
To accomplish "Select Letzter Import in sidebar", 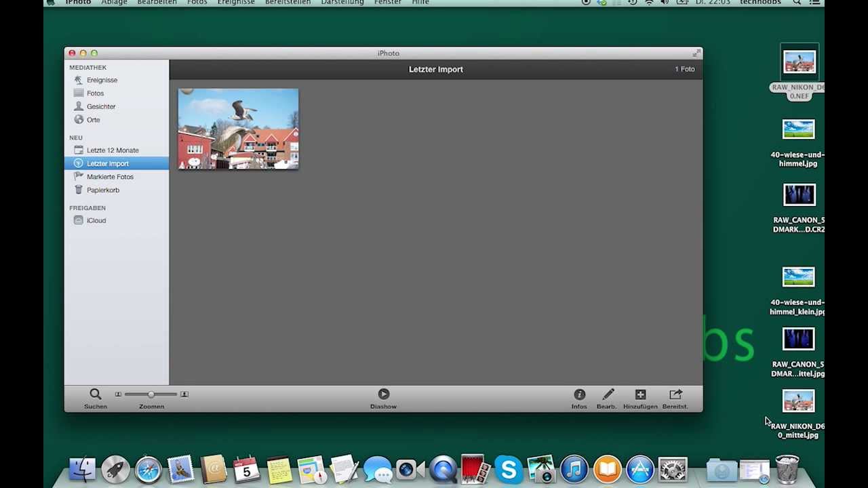I will tap(117, 163).
